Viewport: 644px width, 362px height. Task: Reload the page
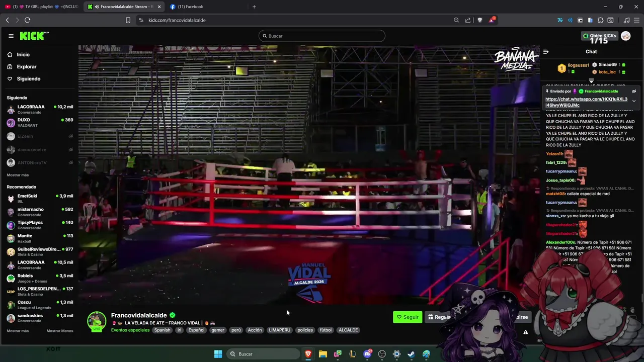pyautogui.click(x=27, y=20)
